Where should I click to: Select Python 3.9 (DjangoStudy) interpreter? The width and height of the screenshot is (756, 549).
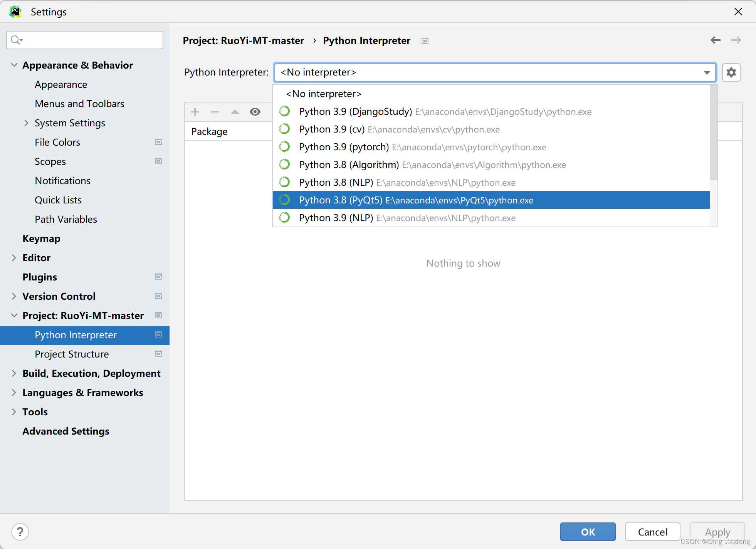click(x=491, y=111)
